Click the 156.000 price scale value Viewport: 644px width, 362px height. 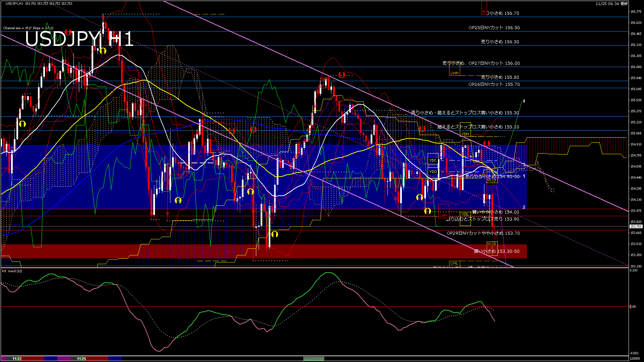tap(636, 67)
